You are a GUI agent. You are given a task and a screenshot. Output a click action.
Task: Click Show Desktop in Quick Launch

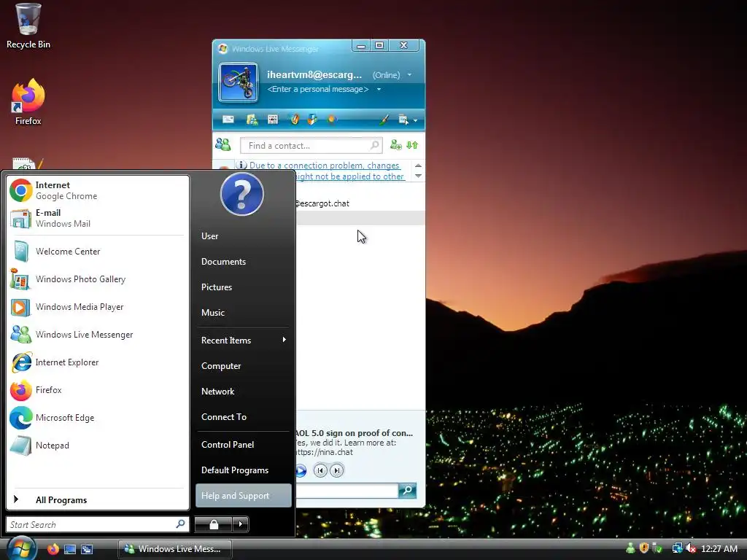(x=69, y=549)
